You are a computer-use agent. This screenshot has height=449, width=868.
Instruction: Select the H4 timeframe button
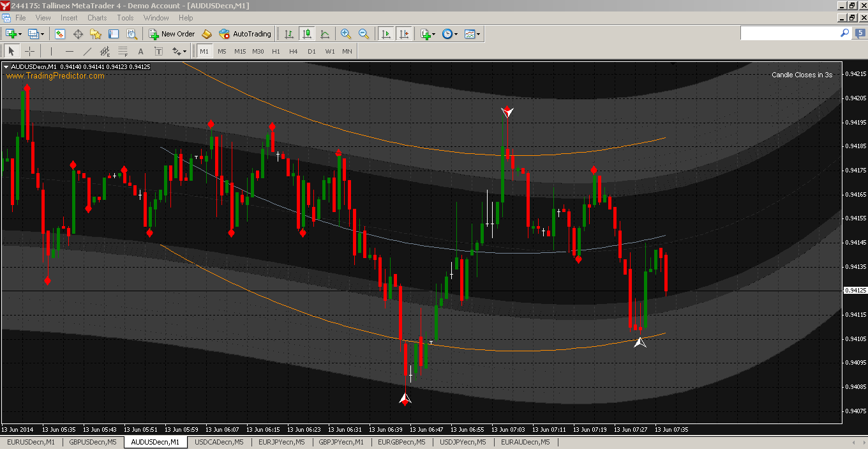294,51
